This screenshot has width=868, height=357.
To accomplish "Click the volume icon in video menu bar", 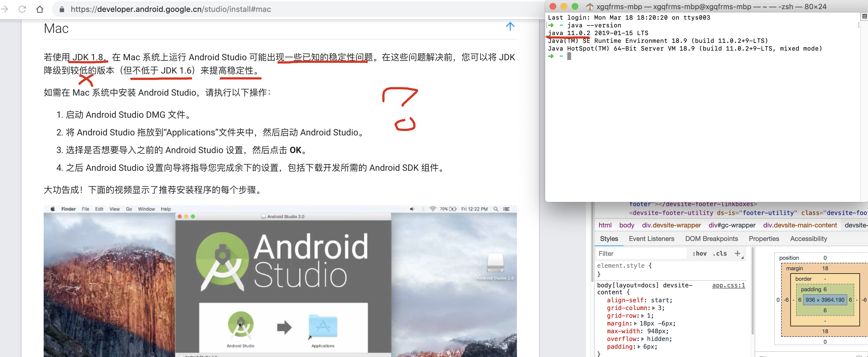I will (x=412, y=209).
